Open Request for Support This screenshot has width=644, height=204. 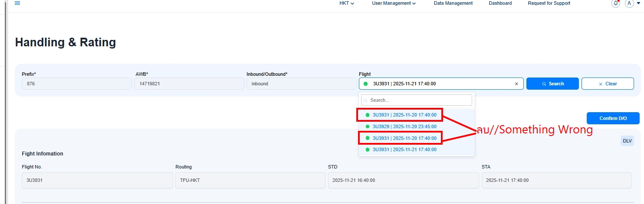tap(549, 3)
